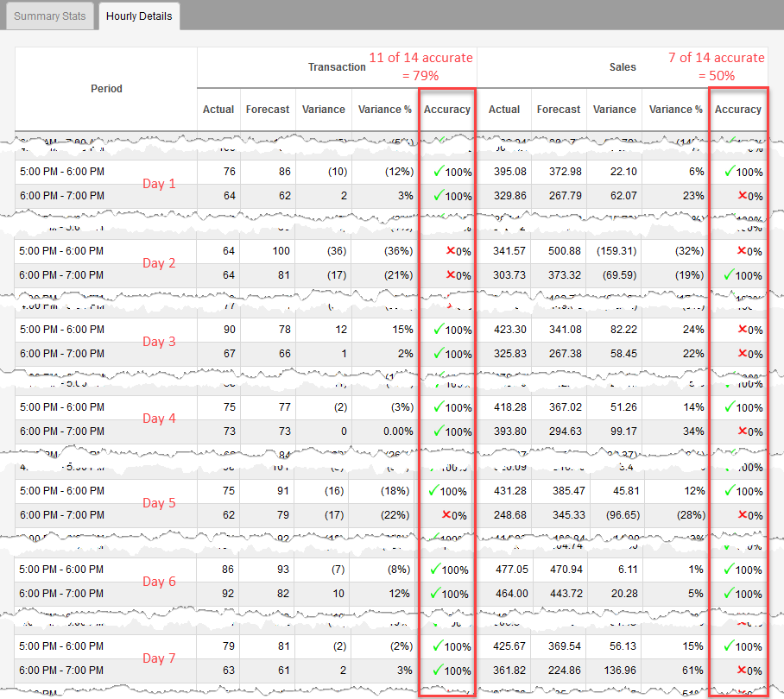Click transaction accuracy check in the 395.08 row
Viewport: 784px width, 699px height.
pyautogui.click(x=439, y=171)
